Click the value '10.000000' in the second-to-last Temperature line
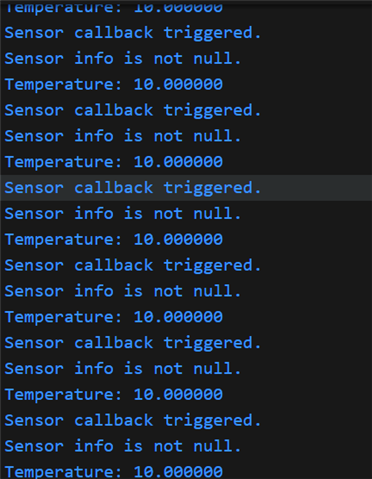This screenshot has width=372, height=479. click(178, 395)
